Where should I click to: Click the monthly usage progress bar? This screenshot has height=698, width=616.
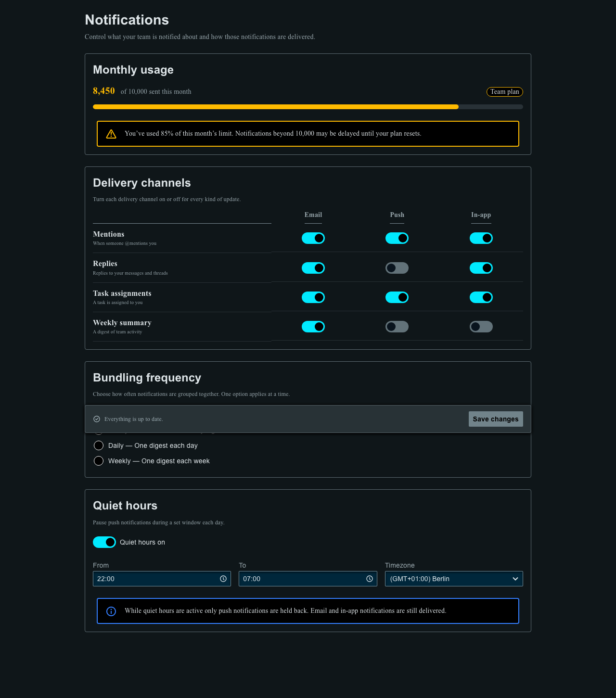(308, 107)
